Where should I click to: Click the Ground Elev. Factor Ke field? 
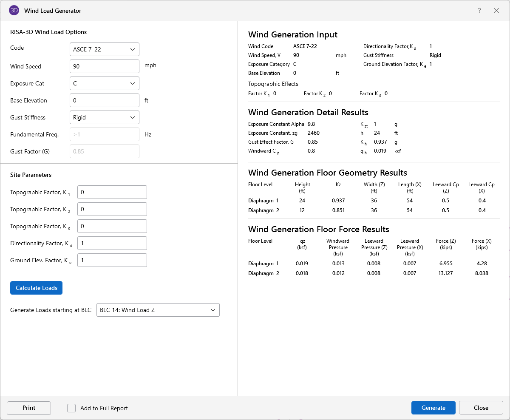click(x=112, y=260)
